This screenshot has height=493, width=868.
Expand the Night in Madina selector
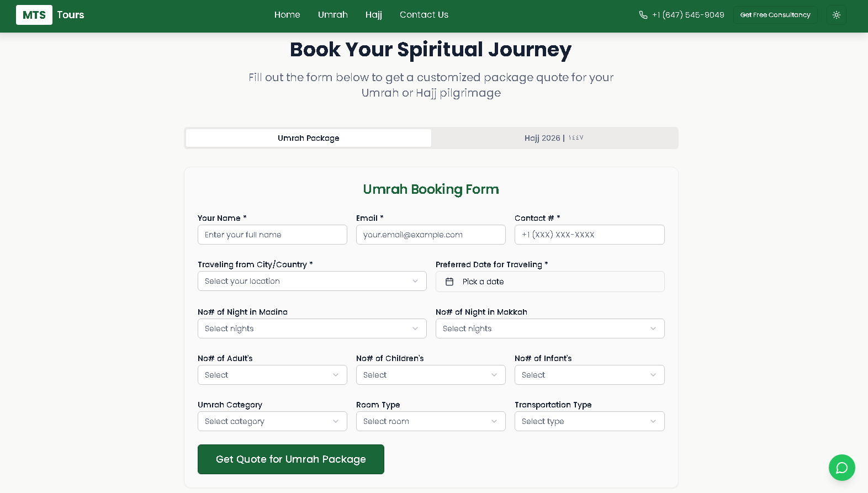[312, 328]
